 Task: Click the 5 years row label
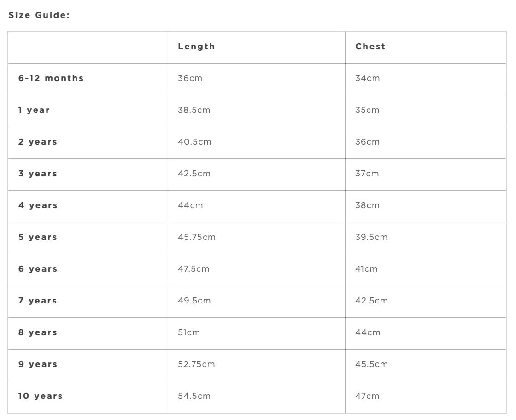pos(38,237)
